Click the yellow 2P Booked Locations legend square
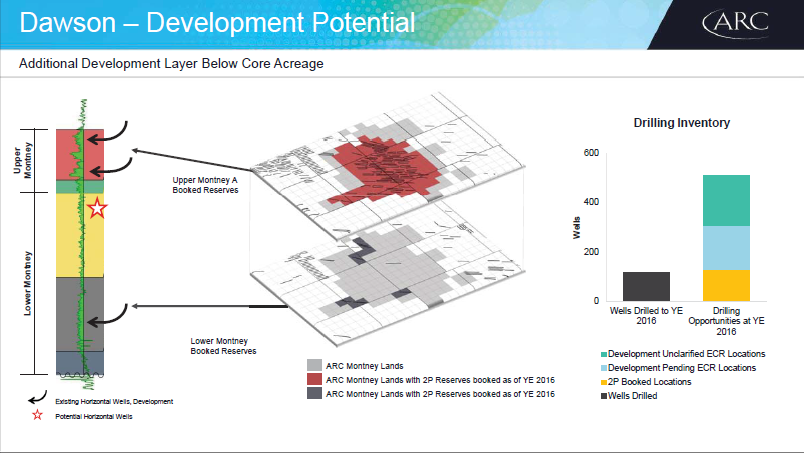Image resolution: width=804 pixels, height=476 pixels. pos(604,382)
